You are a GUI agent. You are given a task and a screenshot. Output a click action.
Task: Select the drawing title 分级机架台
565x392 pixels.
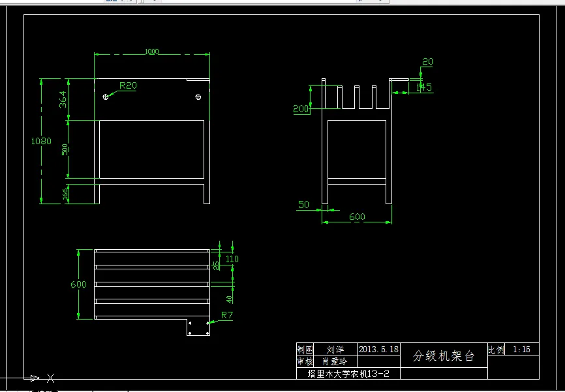point(444,356)
